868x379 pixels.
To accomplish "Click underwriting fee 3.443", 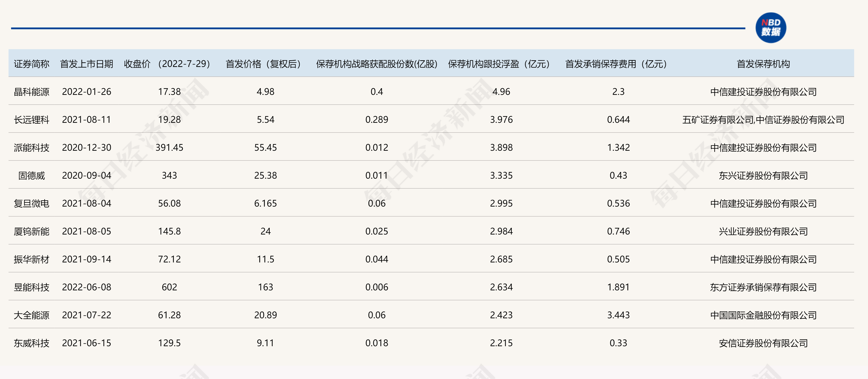I will [618, 315].
